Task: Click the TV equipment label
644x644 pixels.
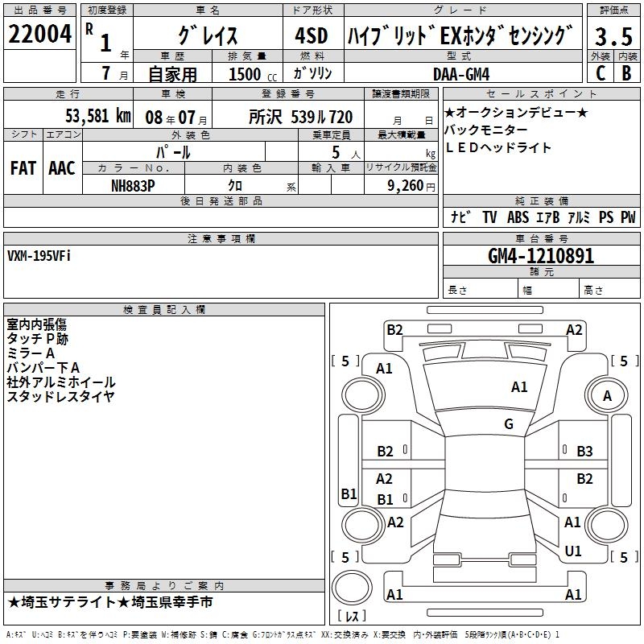Action: [489, 217]
